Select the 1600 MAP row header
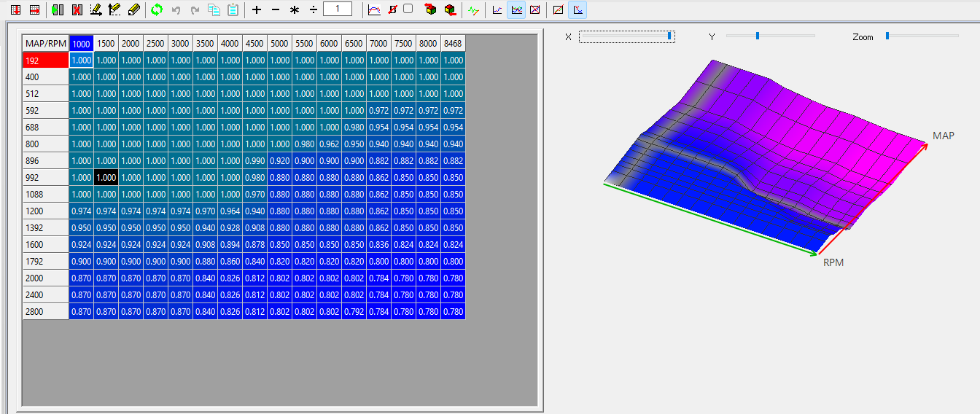The height and width of the screenshot is (414, 980). [46, 245]
